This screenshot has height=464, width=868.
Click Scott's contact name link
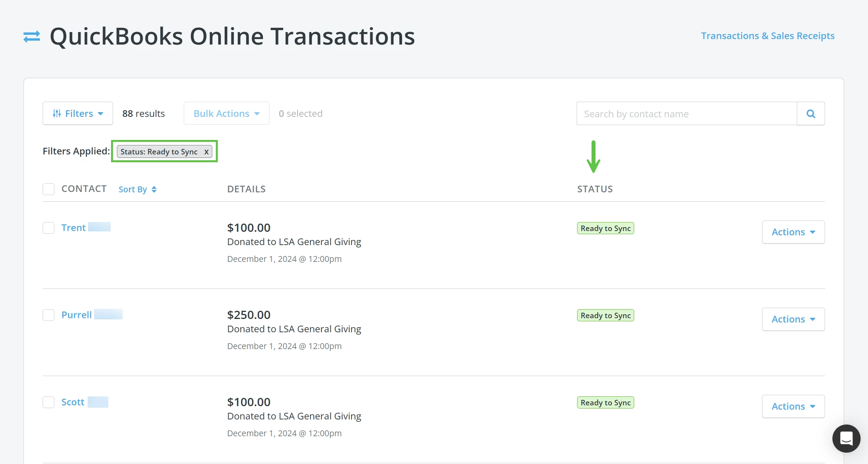point(73,402)
